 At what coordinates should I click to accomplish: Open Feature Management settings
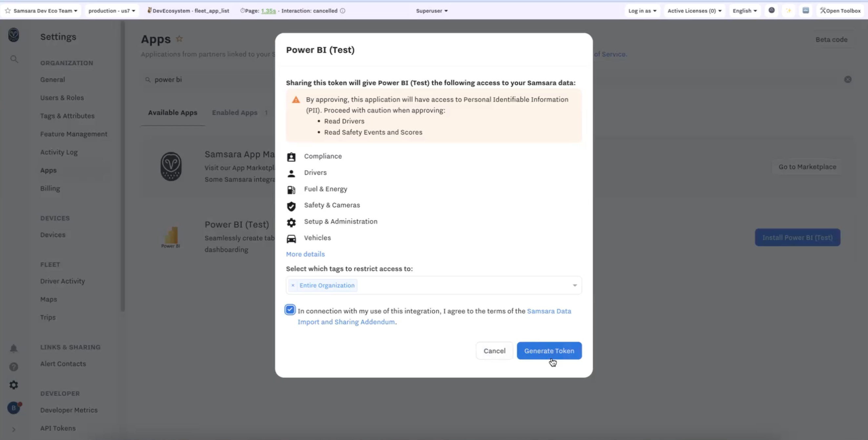pos(74,134)
